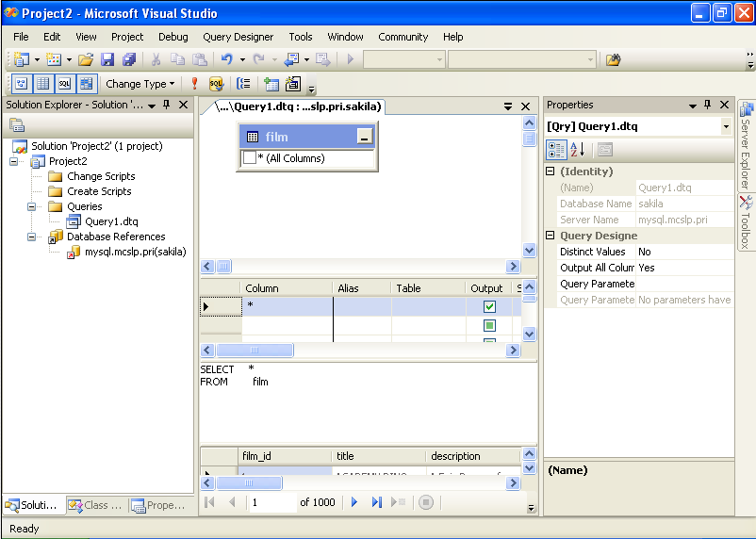Go to the next results row

[354, 502]
